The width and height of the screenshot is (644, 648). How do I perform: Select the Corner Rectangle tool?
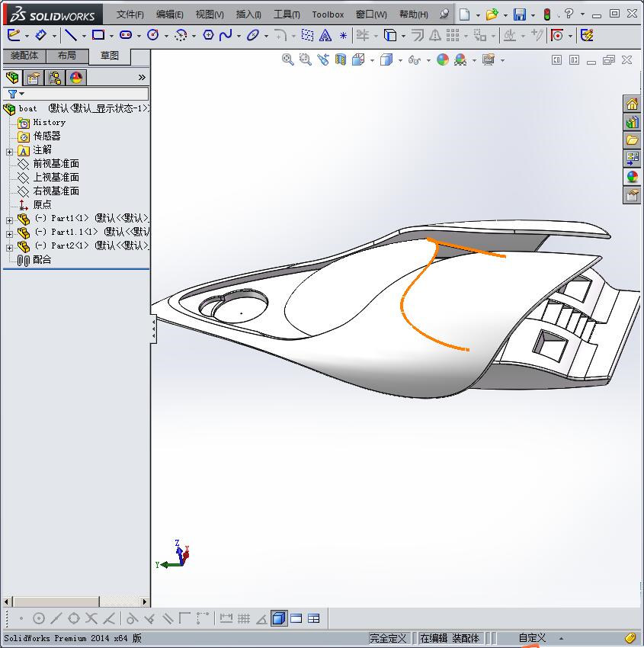tap(98, 34)
